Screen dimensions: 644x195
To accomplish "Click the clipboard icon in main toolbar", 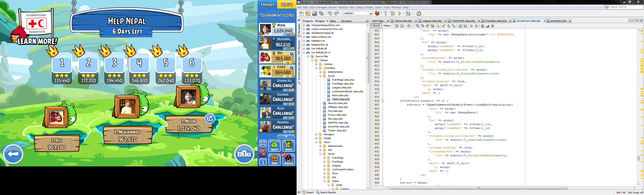I will pos(419,13).
